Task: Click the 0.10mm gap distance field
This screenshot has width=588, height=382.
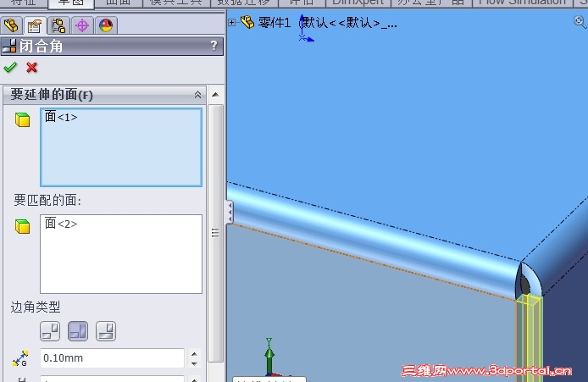Action: (112, 358)
